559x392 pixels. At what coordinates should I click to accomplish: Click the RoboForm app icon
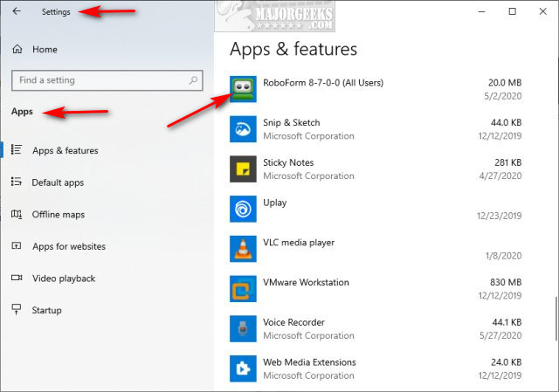[243, 89]
